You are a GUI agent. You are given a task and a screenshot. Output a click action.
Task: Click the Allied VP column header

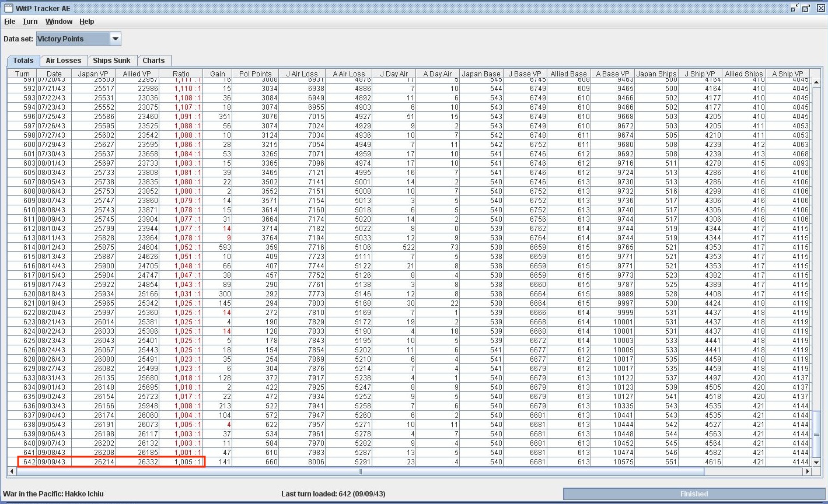pos(137,74)
